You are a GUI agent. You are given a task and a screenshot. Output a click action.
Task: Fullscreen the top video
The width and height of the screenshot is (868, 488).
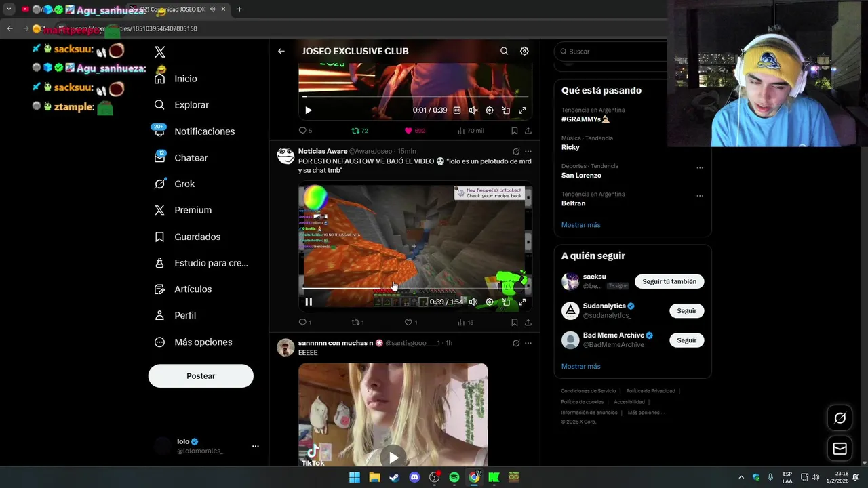tap(522, 110)
